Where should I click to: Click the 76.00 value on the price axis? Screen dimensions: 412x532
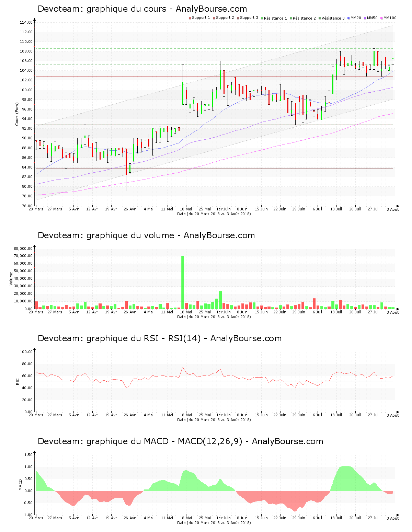27,206
